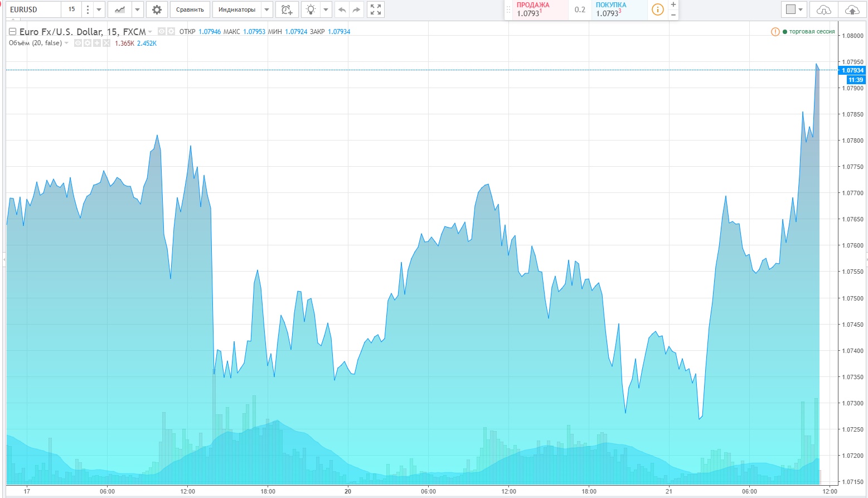Add an alert with the alarm clock icon
The height and width of the screenshot is (498, 868).
coord(287,9)
